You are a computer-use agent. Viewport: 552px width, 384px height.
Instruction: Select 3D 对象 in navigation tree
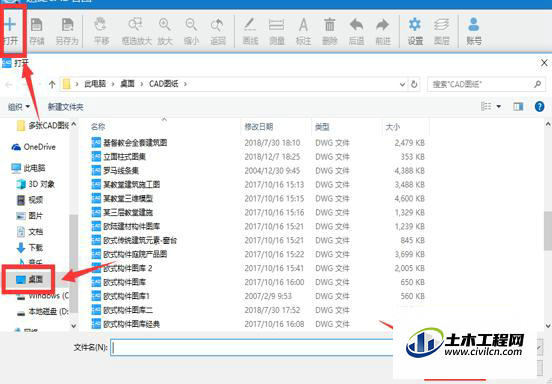(x=36, y=184)
